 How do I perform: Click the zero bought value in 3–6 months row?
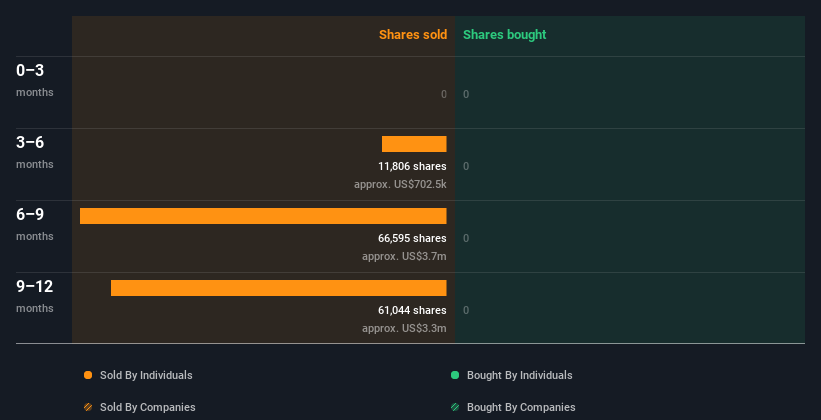coord(466,166)
